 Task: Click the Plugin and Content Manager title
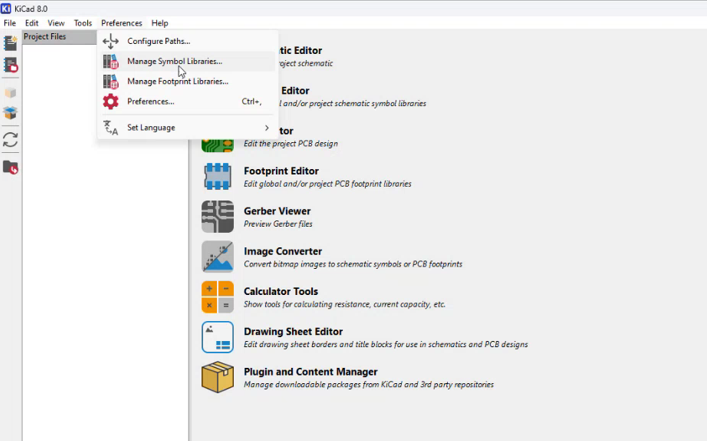coord(311,372)
